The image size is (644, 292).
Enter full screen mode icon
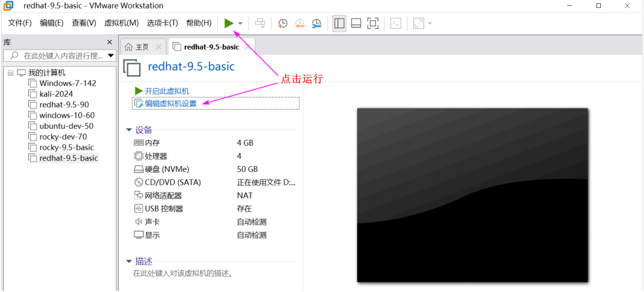click(x=373, y=24)
